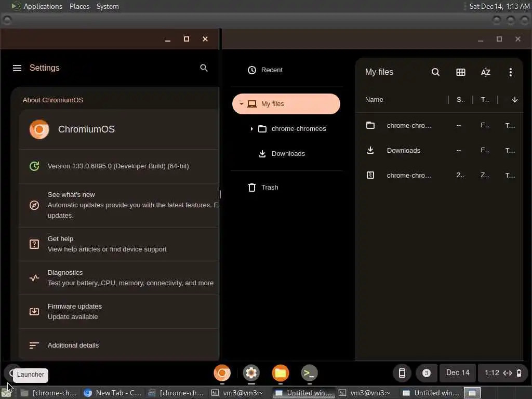
Task: Expand the chrome-chromeos folder in sidebar
Action: pos(251,129)
